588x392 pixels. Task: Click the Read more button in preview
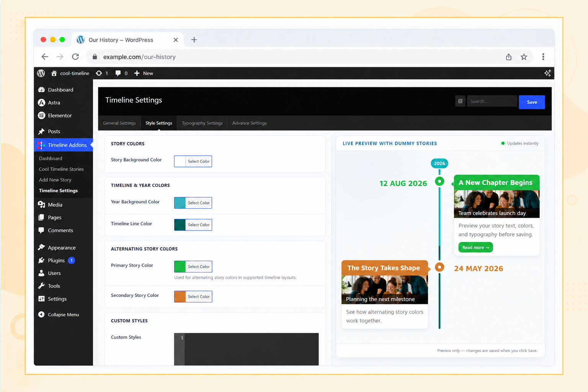point(475,248)
